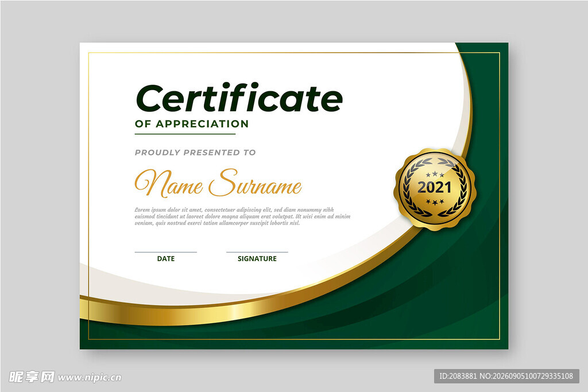Viewport: 588px width, 392px height.
Task: Click the Lorem ipsum paragraph text
Action: point(243,216)
